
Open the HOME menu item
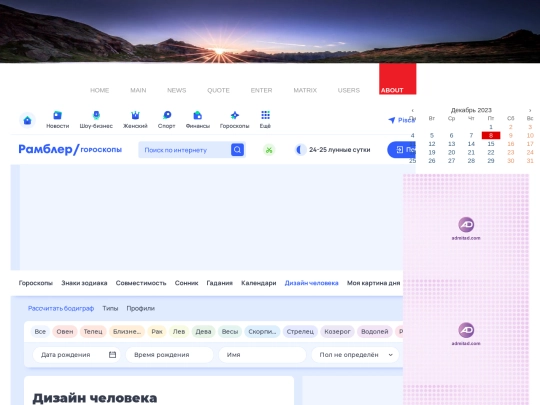click(100, 90)
